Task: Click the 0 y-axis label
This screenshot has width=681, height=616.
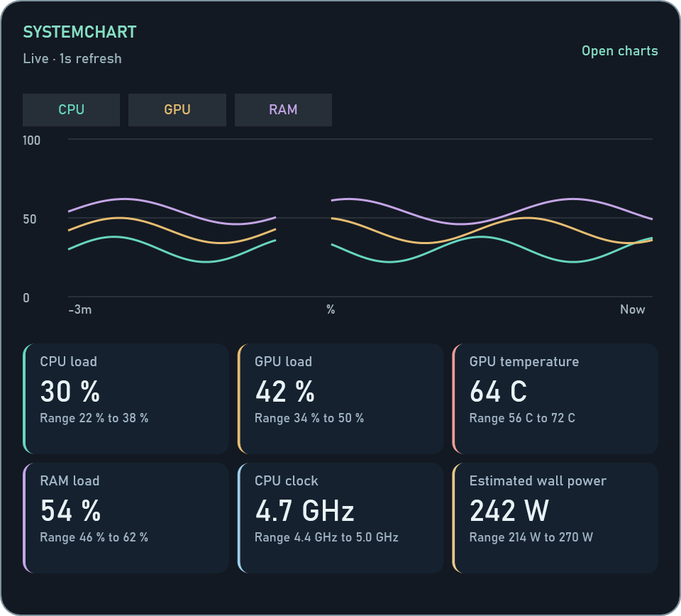Action: click(26, 298)
